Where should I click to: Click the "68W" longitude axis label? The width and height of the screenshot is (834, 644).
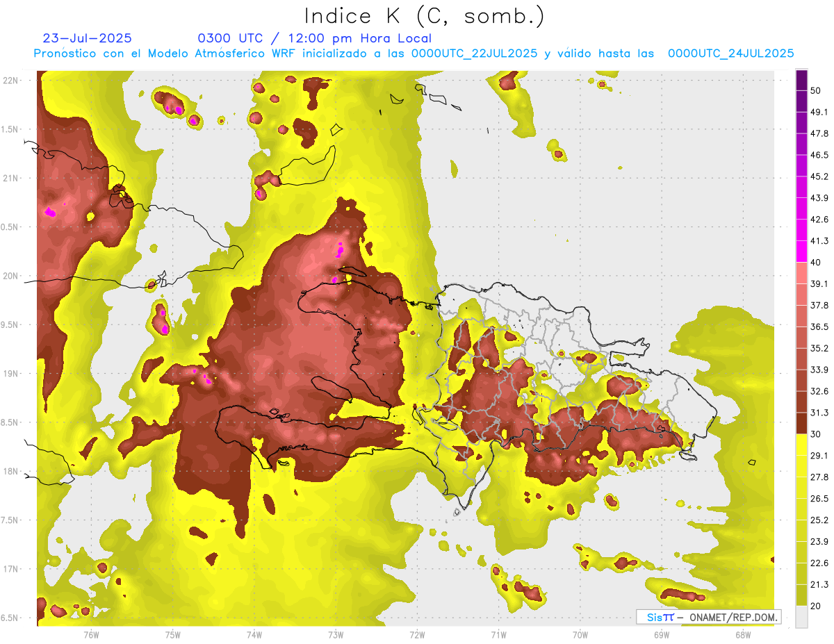pos(743,635)
